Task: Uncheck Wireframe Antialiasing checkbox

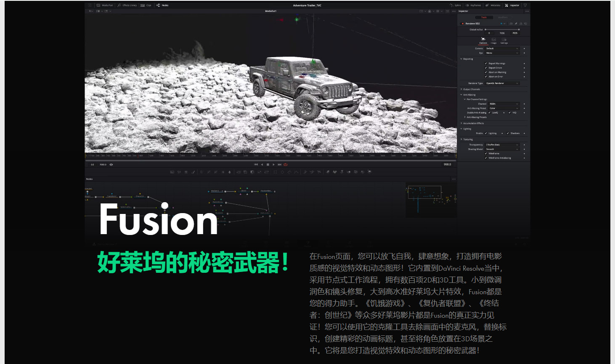Action: 486,158
